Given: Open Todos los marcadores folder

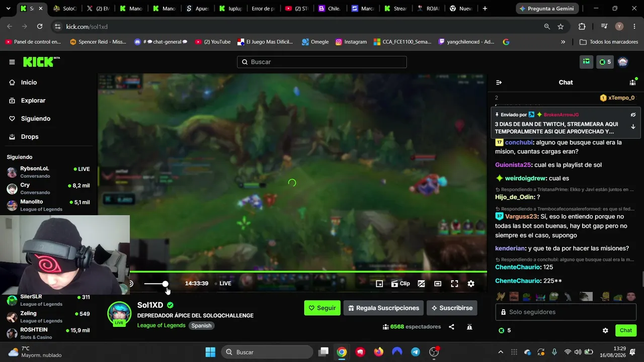Looking at the screenshot, I should [x=608, y=42].
